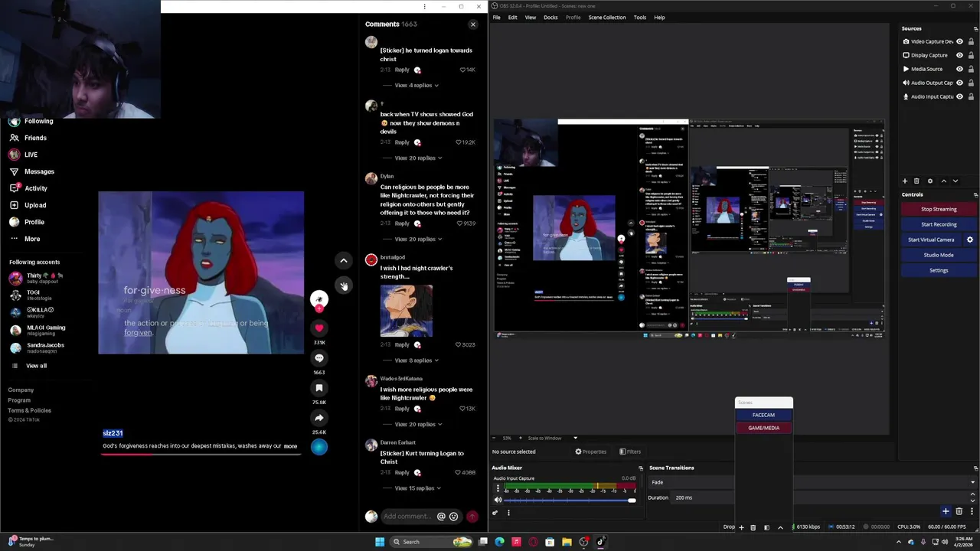Mute Audio Input Capture speaker icon
This screenshot has width=980, height=551.
(x=498, y=500)
